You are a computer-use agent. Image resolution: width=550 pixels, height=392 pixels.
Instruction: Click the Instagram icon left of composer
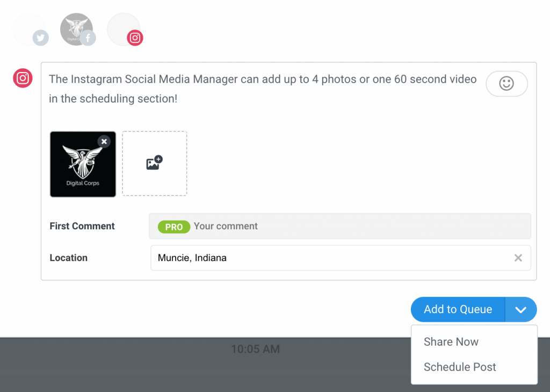coord(23,78)
